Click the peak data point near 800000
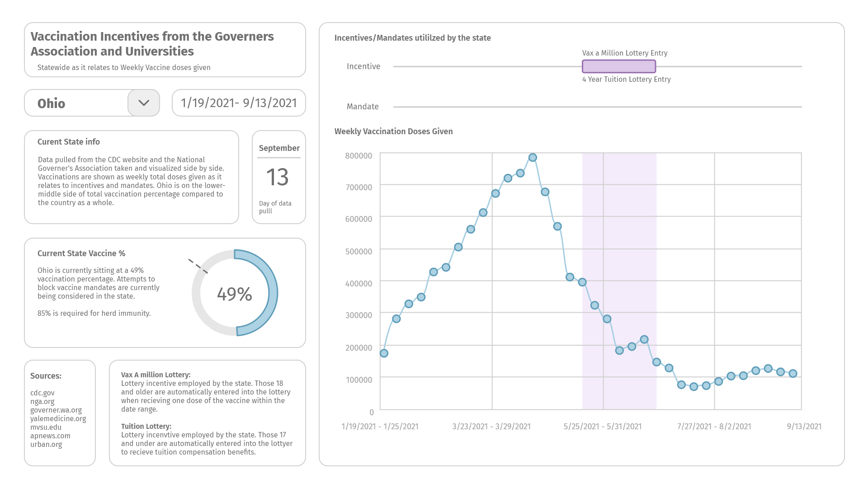The image size is (868, 488). click(x=533, y=158)
